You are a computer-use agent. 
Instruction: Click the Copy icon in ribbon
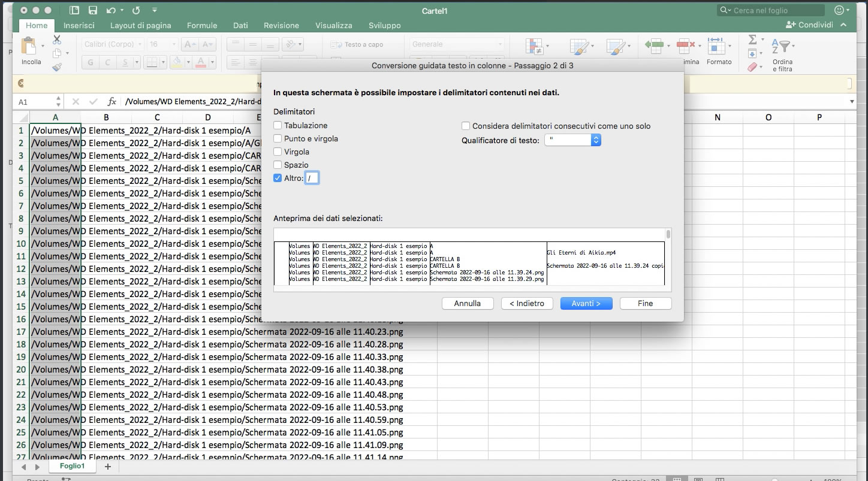[x=57, y=53]
